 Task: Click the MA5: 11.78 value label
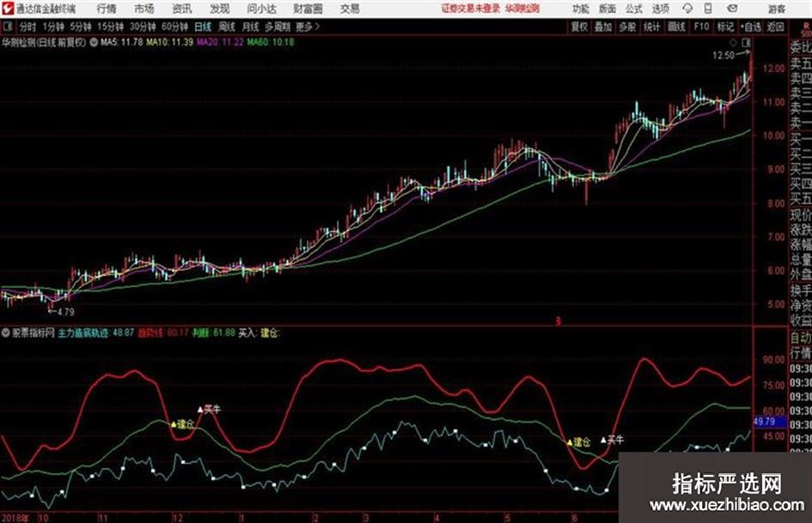pos(122,42)
